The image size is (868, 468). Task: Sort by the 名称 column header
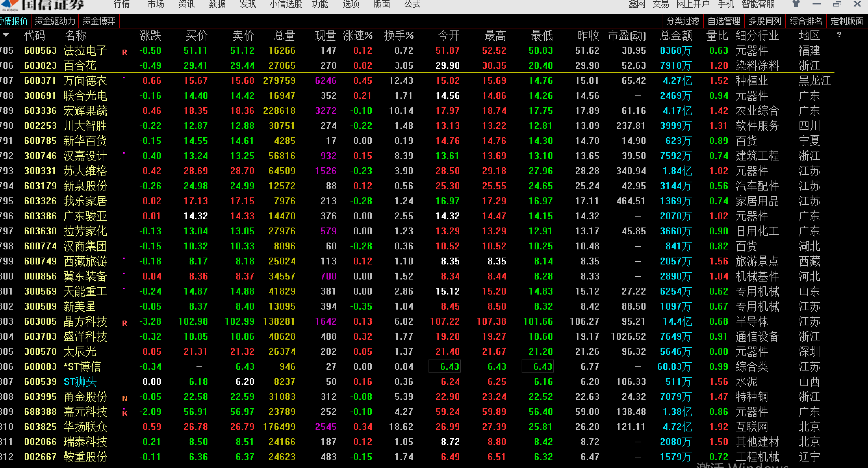click(75, 35)
